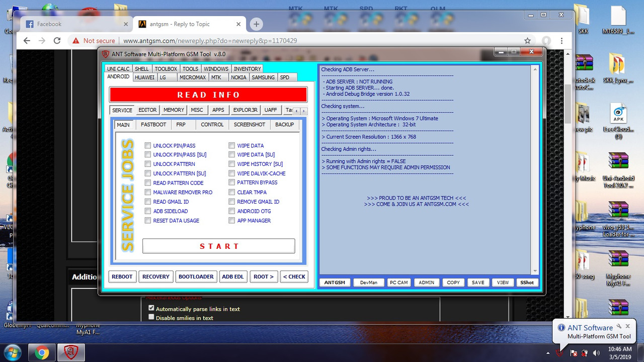Select the FASTBOOT sub-tab
644x362 pixels.
[x=153, y=125]
